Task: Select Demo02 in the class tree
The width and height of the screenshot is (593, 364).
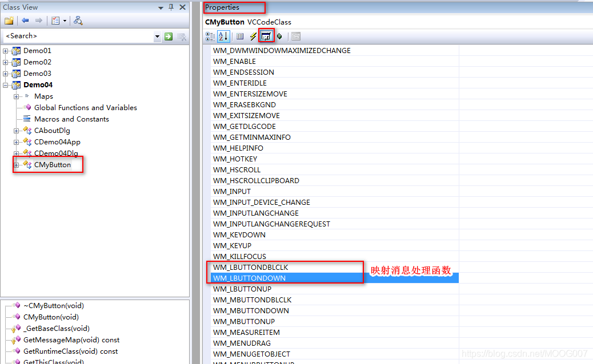Action: pos(37,62)
